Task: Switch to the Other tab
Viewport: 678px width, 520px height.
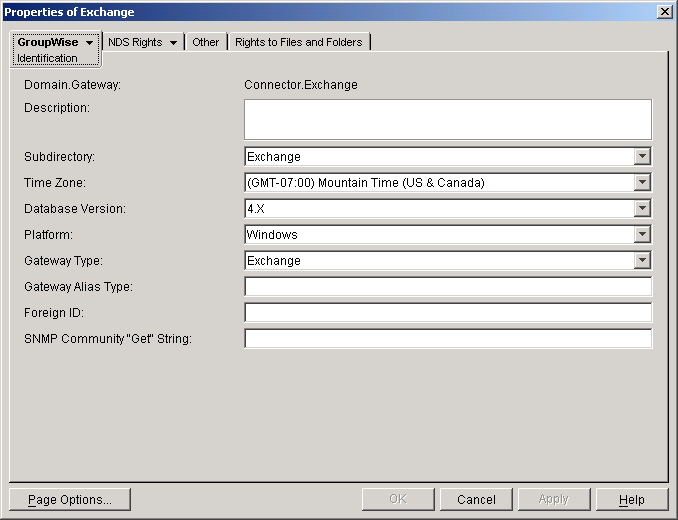Action: [x=205, y=42]
